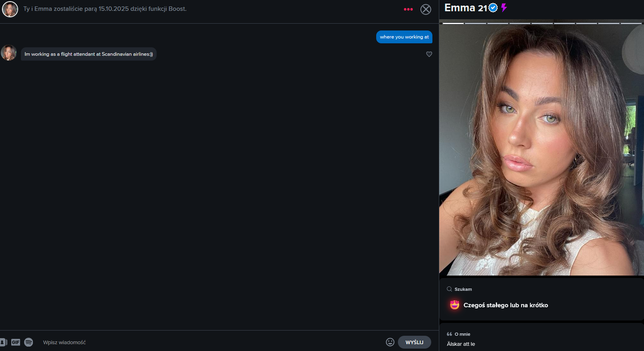Click the 'Szukam' section label
Viewport: 644px width, 351px height.
(463, 289)
